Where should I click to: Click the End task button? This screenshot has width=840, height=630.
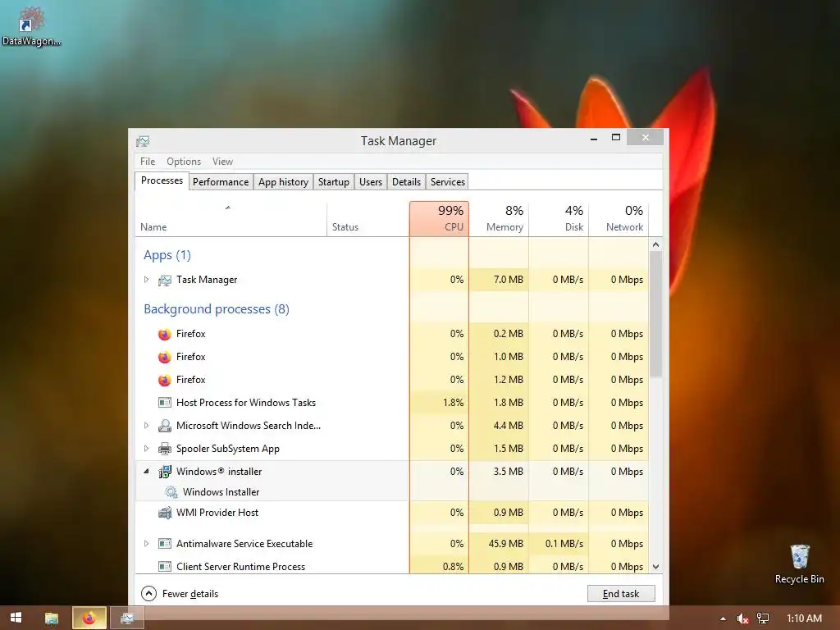(x=621, y=594)
